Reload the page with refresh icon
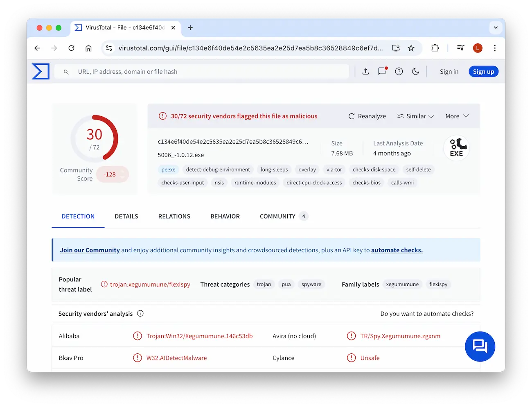This screenshot has width=532, height=407. [71, 48]
